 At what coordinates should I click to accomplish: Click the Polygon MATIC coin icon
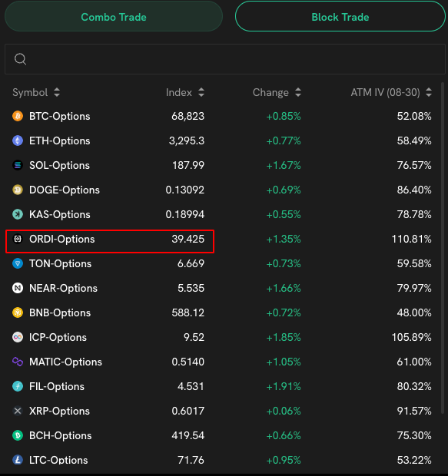click(18, 362)
